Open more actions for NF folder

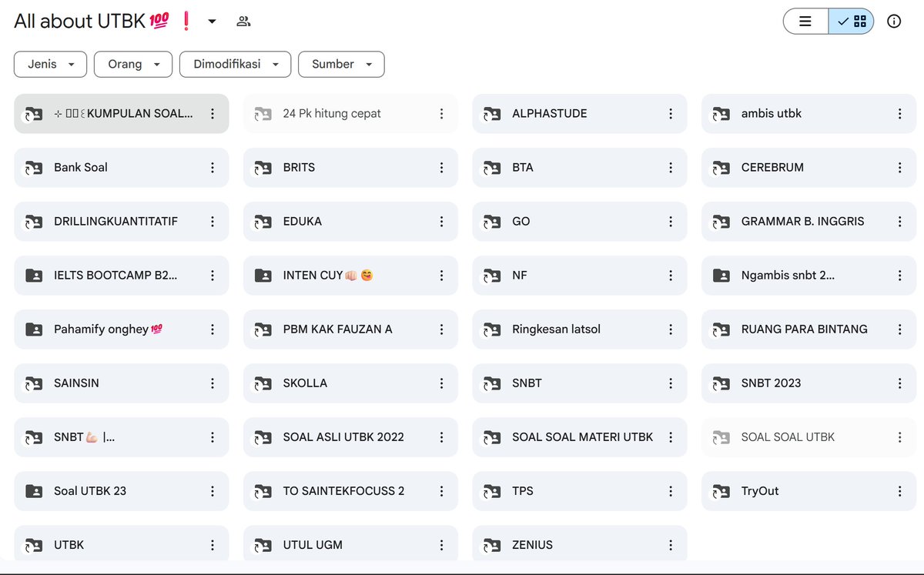coord(671,276)
